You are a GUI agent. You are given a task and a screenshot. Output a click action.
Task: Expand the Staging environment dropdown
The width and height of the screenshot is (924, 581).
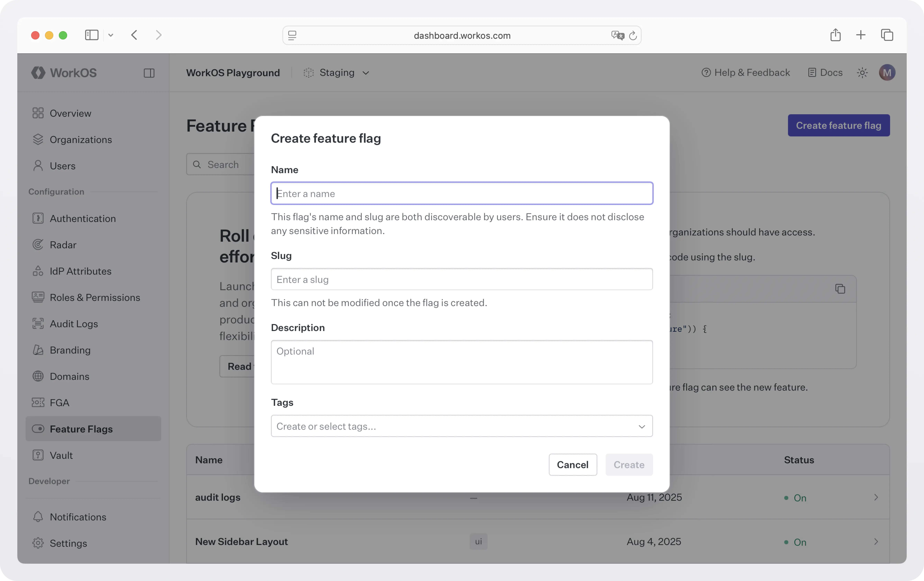(x=337, y=73)
